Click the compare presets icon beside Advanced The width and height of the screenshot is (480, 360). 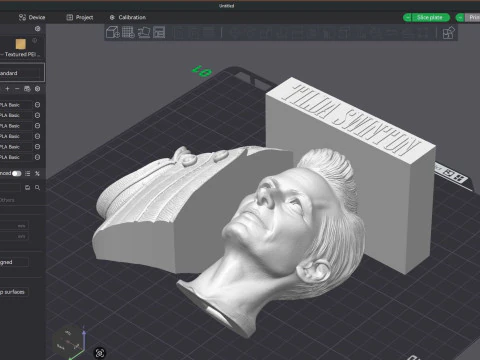point(37,173)
